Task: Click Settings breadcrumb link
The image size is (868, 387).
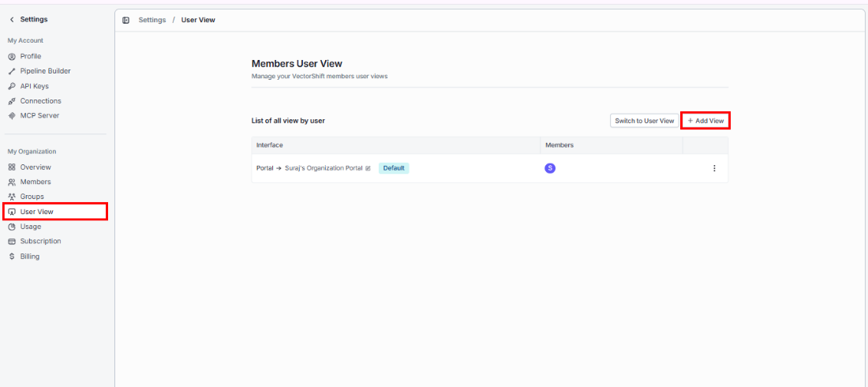Action: tap(152, 20)
